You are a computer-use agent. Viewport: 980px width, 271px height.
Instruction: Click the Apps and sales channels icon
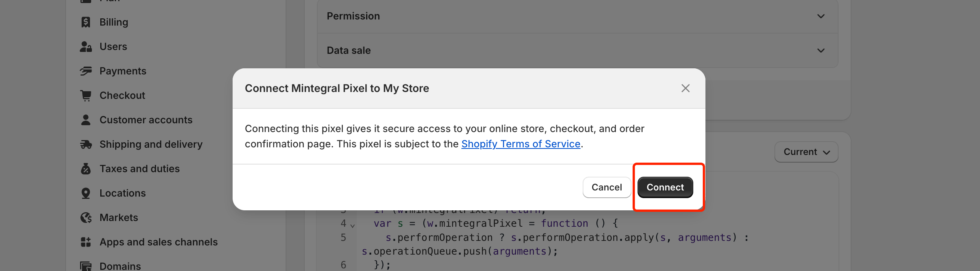86,242
